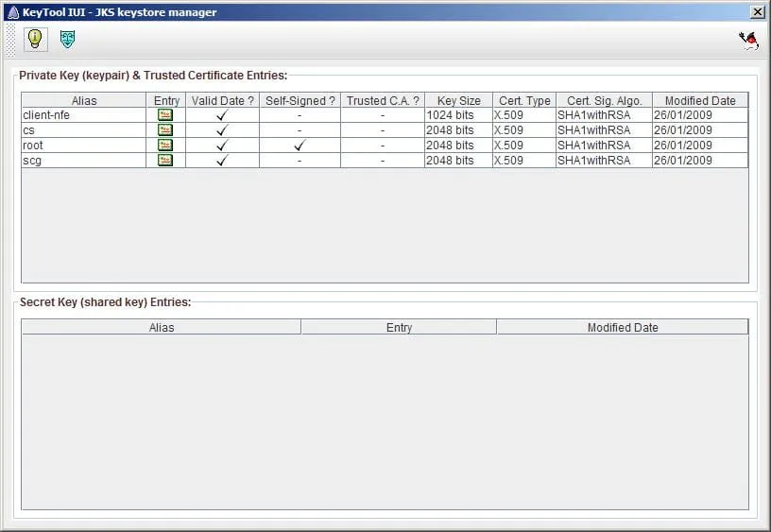Click 26/01/2009 date for scg

pyautogui.click(x=700, y=161)
